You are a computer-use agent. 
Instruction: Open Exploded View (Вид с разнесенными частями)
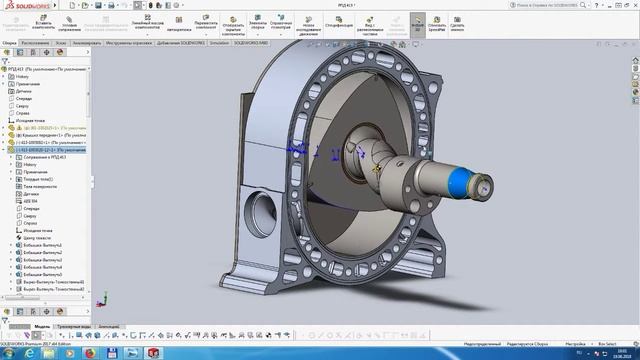point(370,26)
